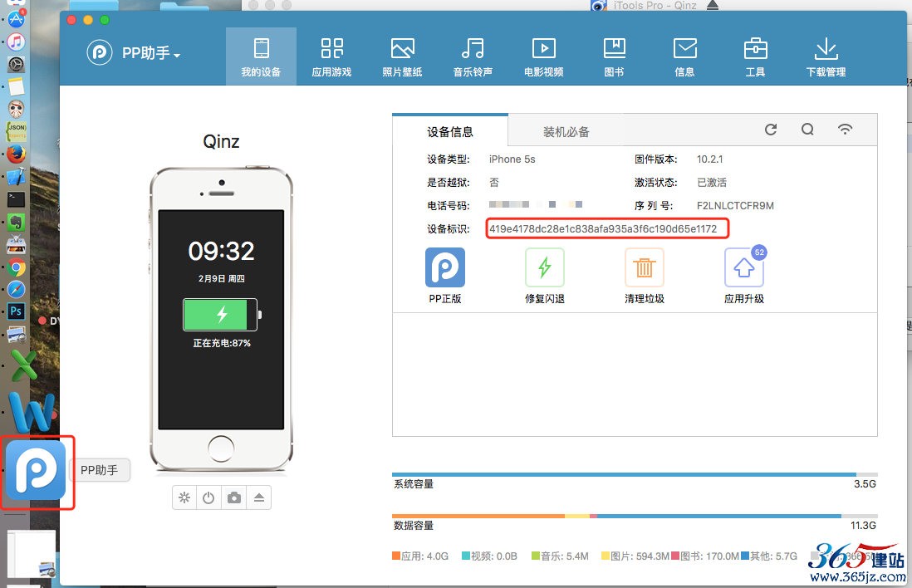The height and width of the screenshot is (588, 912).
Task: Click the refresh device info icon
Action: point(771,129)
